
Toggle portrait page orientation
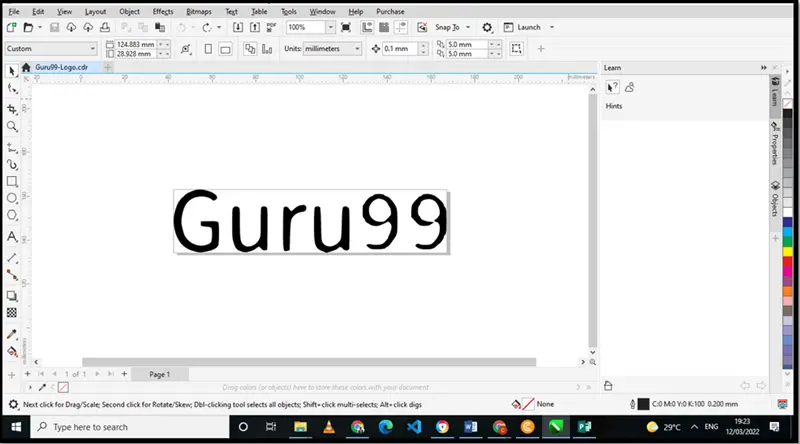coord(208,49)
